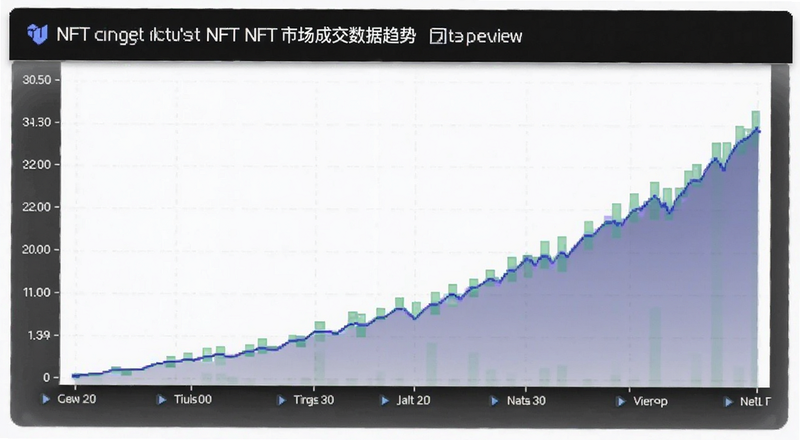
Task: Select the 'Jalt 20' axis label
Action: [413, 401]
